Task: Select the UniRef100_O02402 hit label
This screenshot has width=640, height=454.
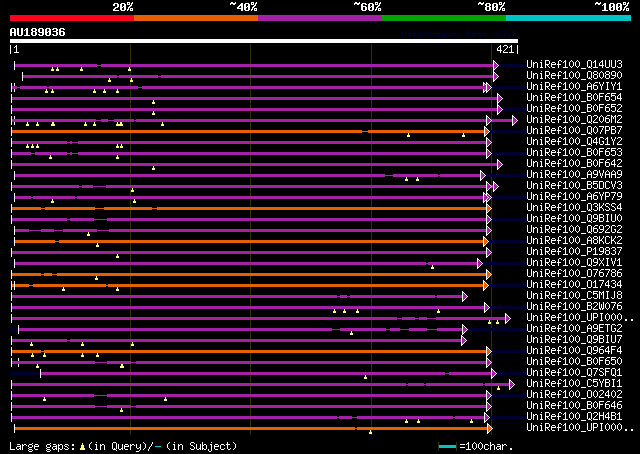Action: [x=574, y=395]
